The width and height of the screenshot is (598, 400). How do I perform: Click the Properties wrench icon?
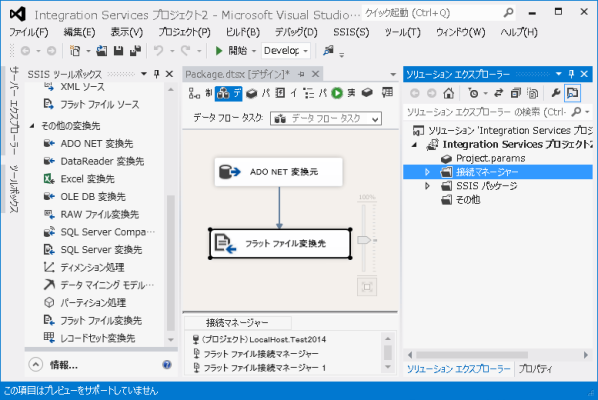pyautogui.click(x=555, y=93)
